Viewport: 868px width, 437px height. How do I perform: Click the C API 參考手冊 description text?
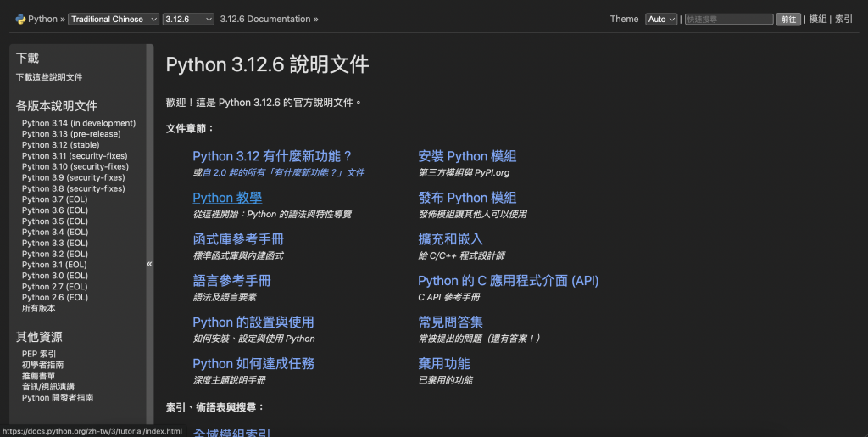(449, 298)
